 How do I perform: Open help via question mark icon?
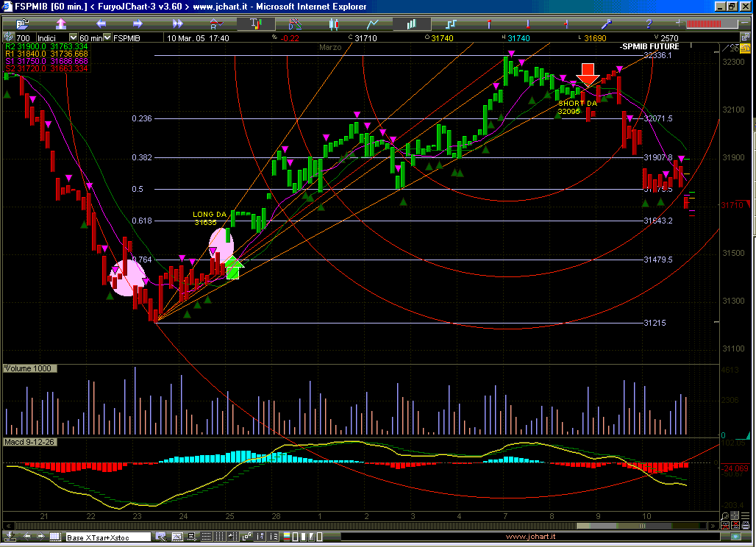[648, 24]
